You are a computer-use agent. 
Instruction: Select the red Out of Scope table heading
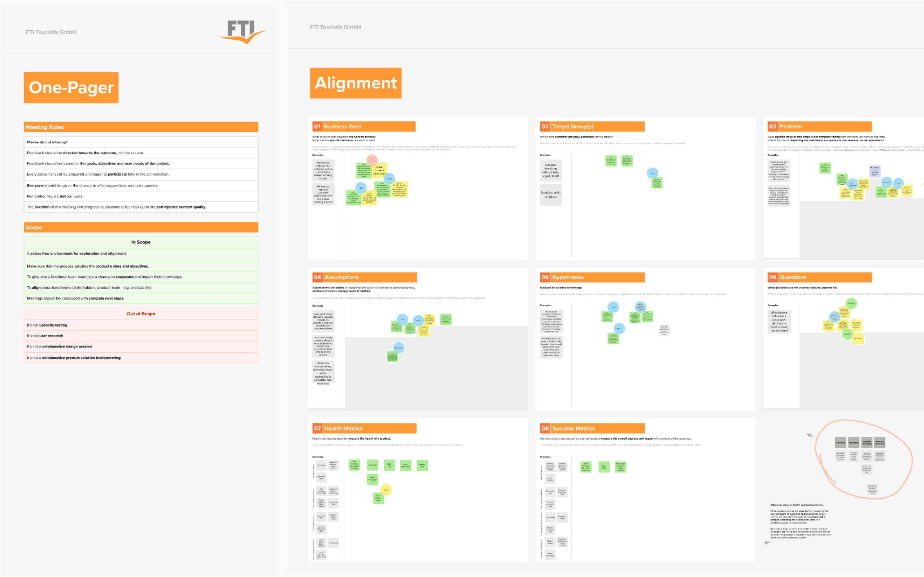click(x=141, y=314)
